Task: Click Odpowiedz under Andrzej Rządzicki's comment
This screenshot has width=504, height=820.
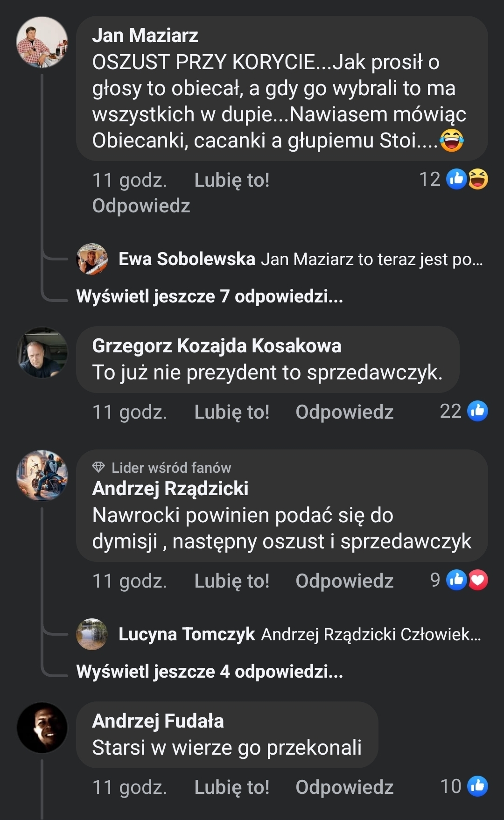Action: tap(344, 581)
